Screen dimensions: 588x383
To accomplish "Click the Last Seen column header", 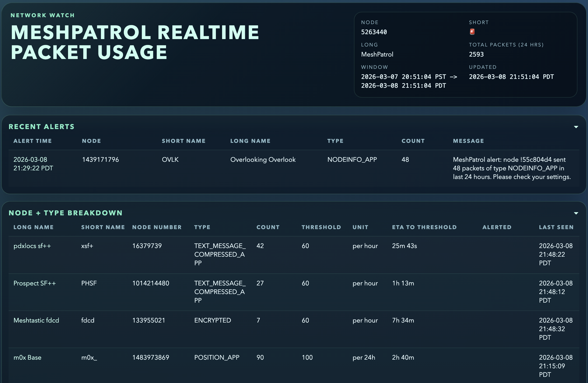I will click(556, 227).
